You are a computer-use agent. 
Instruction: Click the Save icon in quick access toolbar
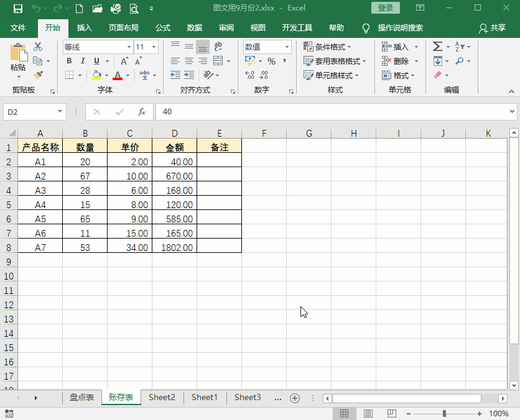17,8
